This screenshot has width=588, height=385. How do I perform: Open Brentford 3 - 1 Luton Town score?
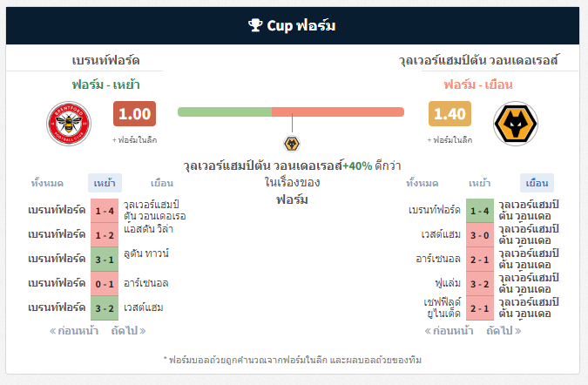pos(105,260)
